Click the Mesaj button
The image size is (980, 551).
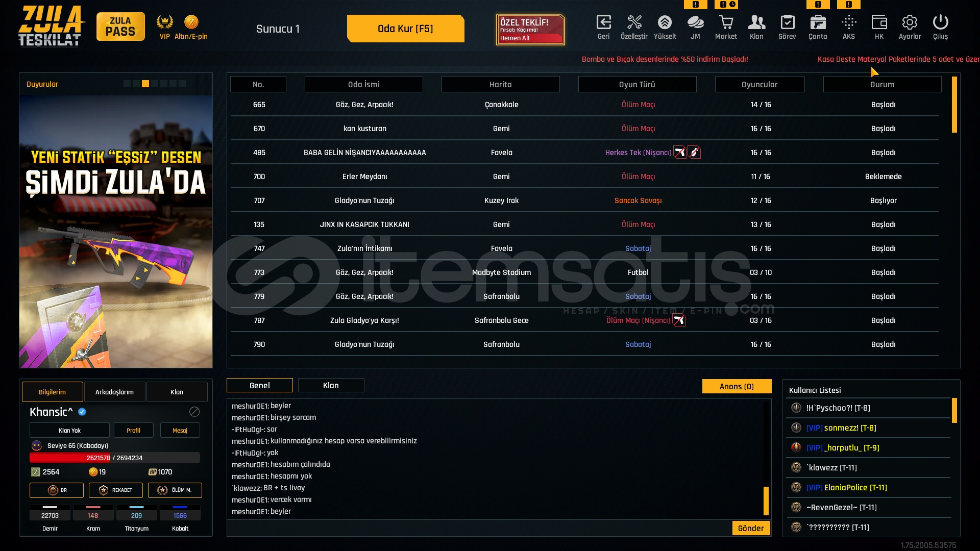180,430
